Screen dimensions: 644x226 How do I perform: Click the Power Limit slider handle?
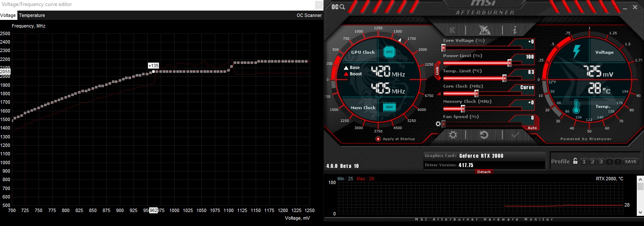509,63
